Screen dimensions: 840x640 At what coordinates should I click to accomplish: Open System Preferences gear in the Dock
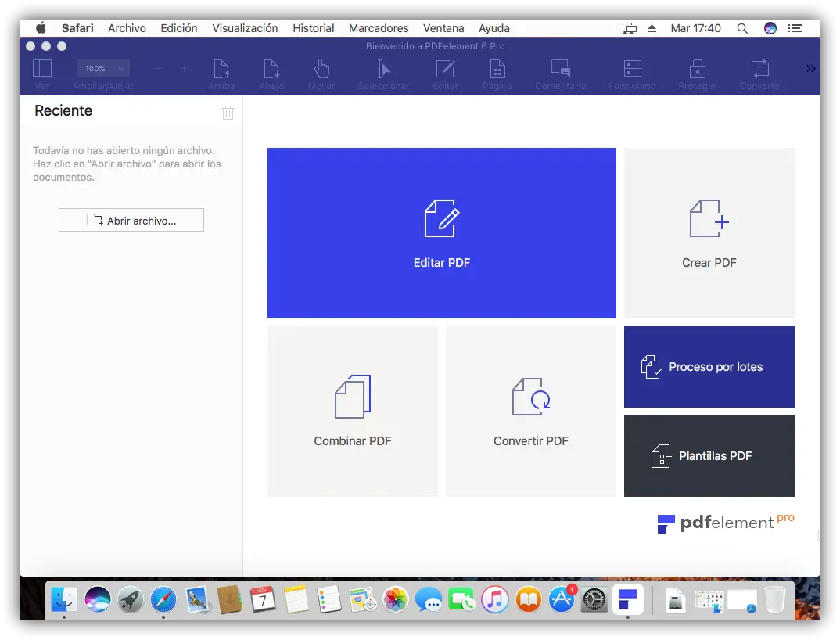(594, 599)
